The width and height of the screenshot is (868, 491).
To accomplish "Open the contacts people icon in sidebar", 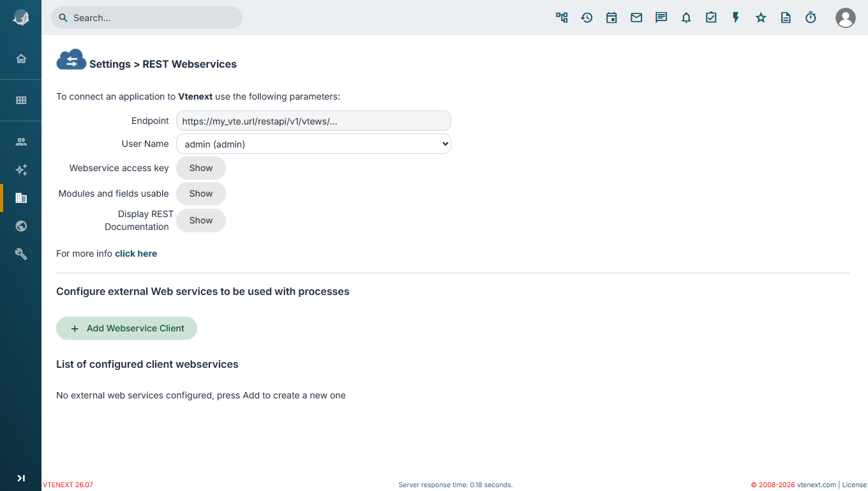I will click(21, 142).
